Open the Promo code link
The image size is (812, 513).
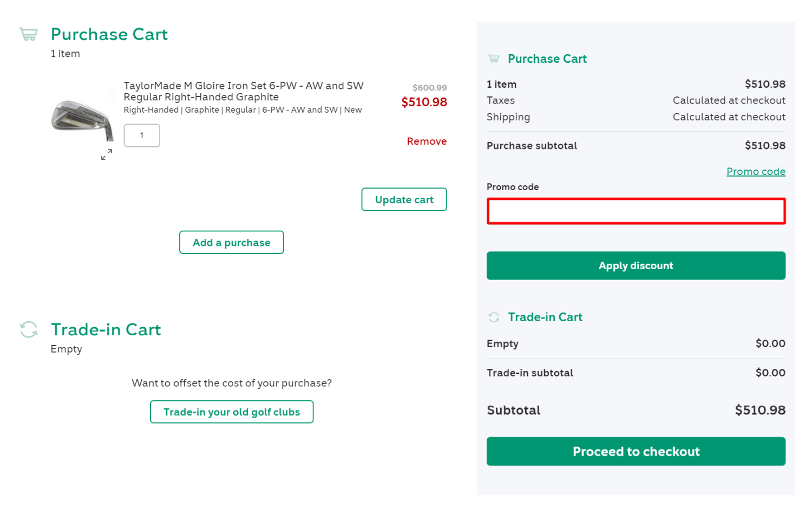[756, 171]
